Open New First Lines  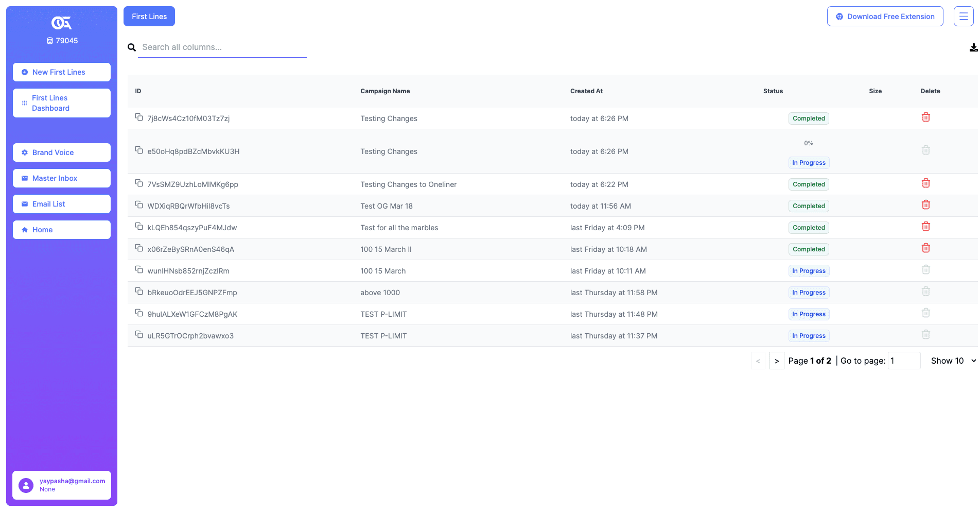[62, 72]
